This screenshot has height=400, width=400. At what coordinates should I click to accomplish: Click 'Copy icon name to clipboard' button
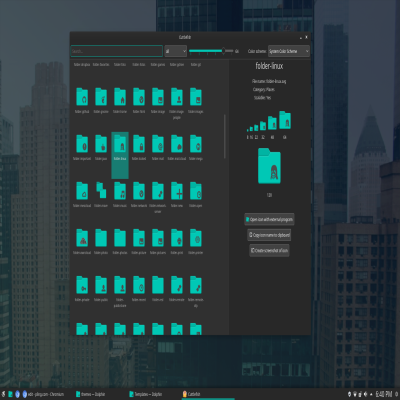coord(269,235)
